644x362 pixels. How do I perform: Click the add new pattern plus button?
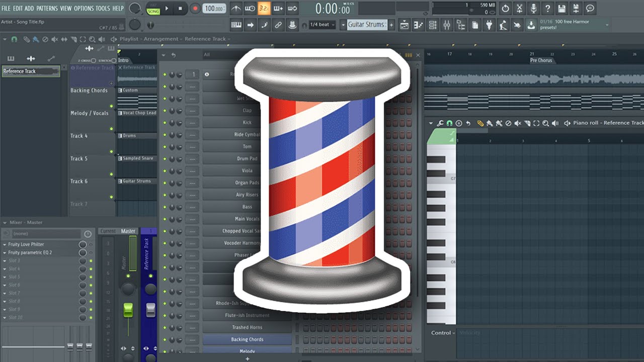391,24
